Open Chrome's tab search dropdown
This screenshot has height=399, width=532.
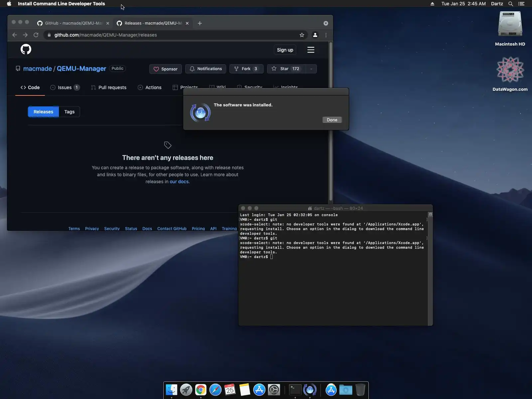click(326, 23)
